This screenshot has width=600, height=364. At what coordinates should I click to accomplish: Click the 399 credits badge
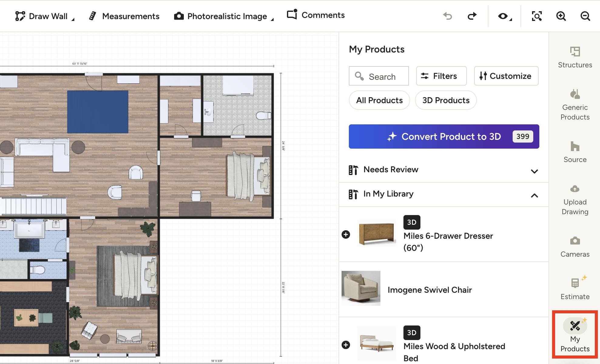[x=523, y=136]
